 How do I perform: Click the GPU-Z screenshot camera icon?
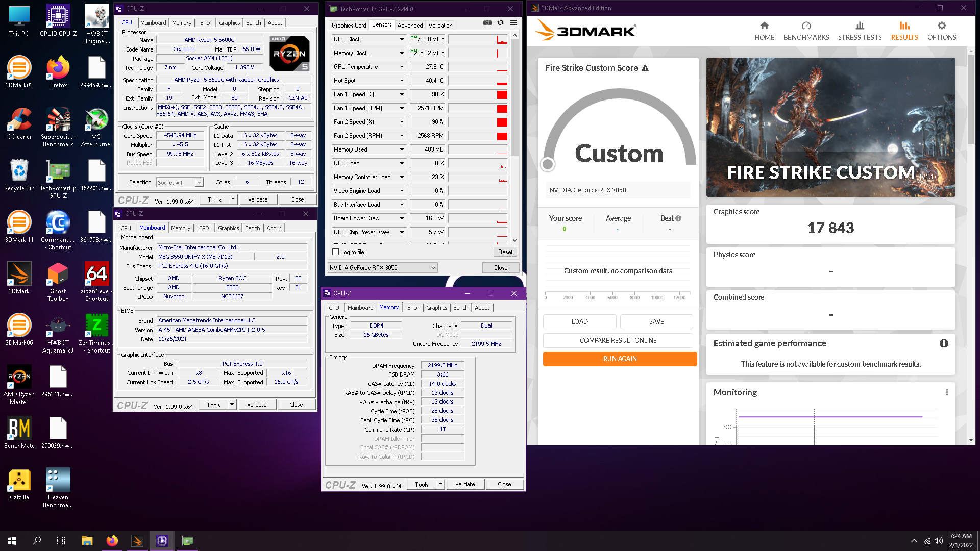pos(487,22)
